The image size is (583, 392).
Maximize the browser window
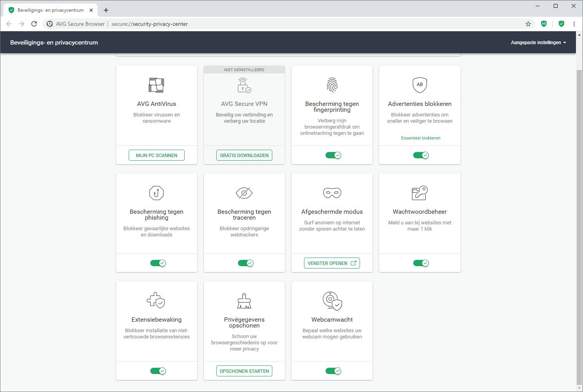click(x=556, y=6)
